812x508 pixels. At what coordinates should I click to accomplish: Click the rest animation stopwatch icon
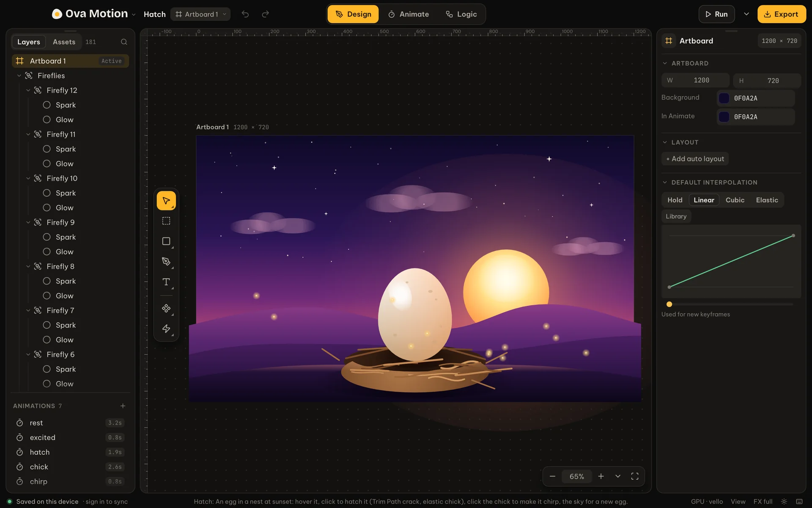click(x=19, y=423)
